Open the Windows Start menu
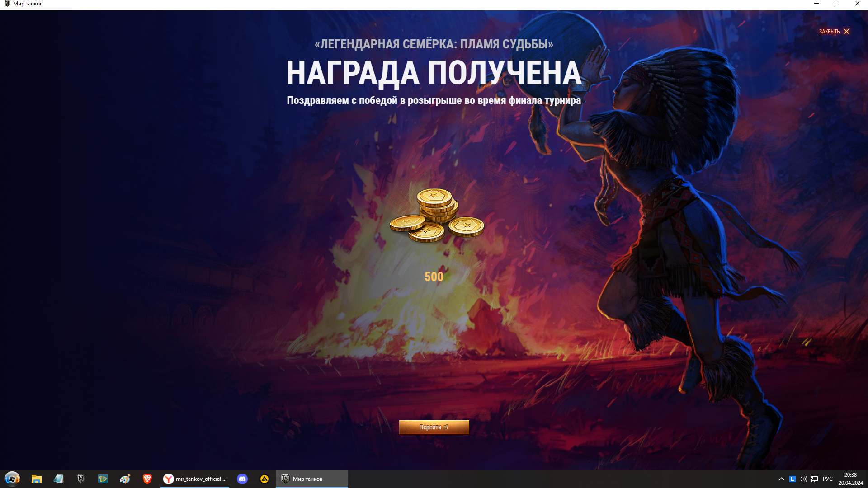 (x=12, y=479)
